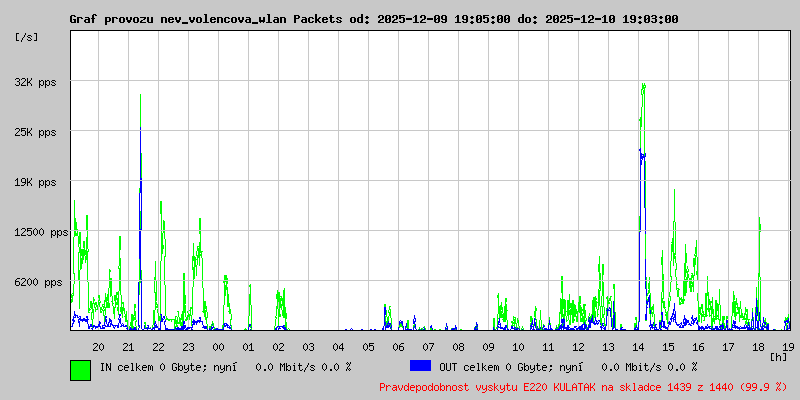800x400 pixels.
Task: Click the hour 19 axis label
Action: (x=788, y=347)
